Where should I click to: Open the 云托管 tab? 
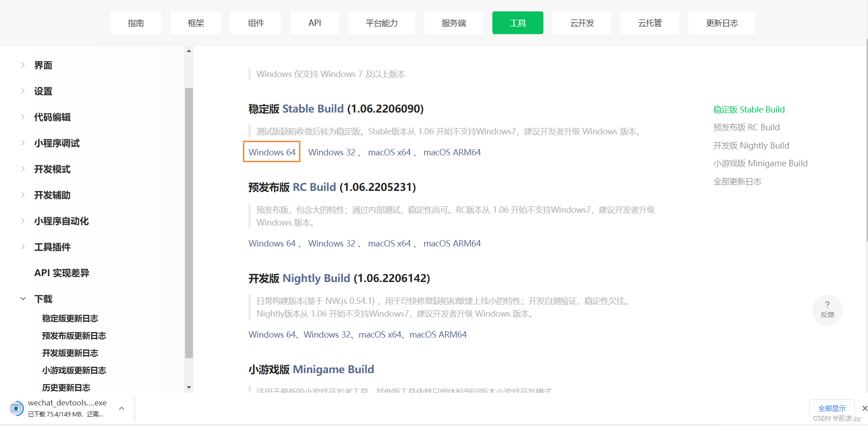(650, 23)
